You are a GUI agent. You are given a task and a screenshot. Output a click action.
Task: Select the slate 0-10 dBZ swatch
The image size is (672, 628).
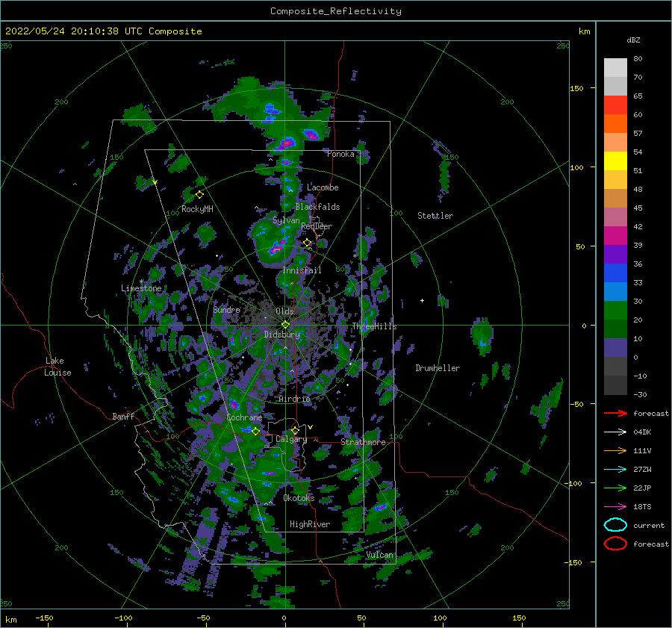615,348
